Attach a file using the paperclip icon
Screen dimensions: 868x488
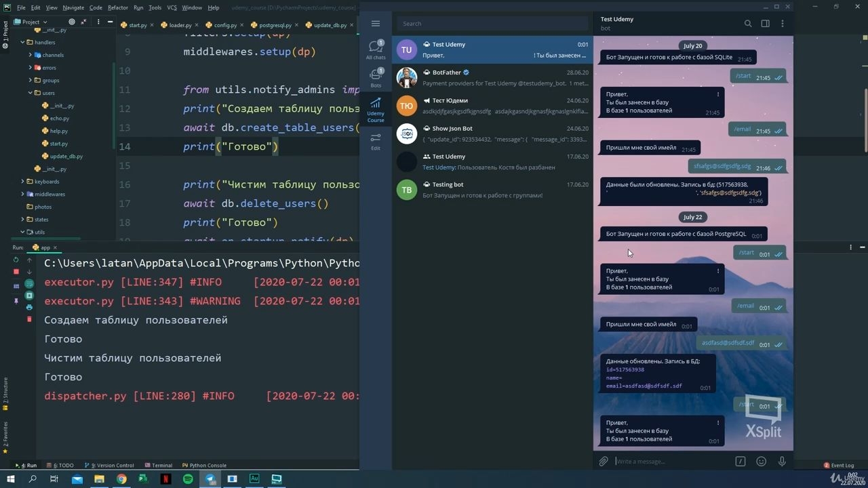click(604, 462)
